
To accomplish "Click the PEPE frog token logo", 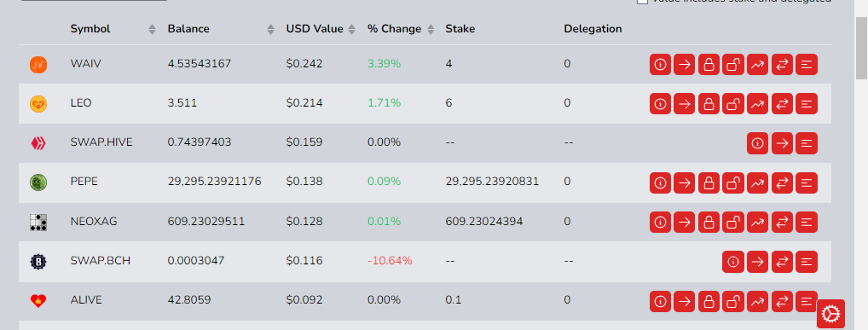I will [x=38, y=182].
